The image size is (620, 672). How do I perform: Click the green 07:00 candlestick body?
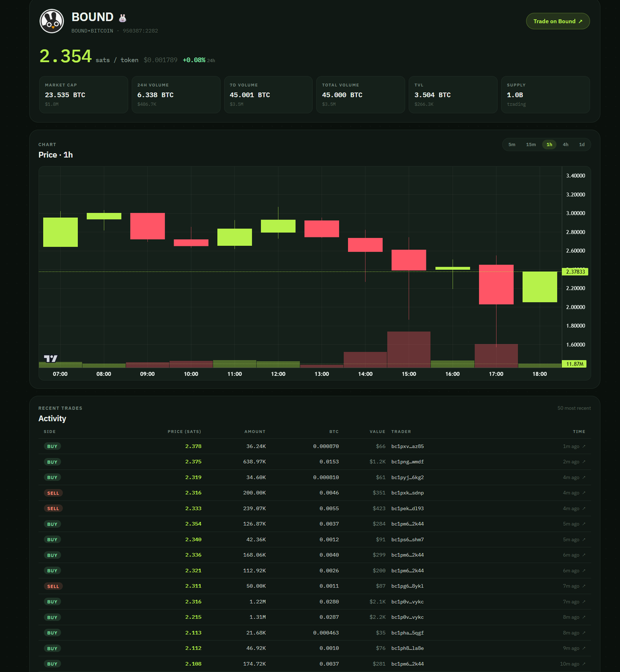coord(60,232)
